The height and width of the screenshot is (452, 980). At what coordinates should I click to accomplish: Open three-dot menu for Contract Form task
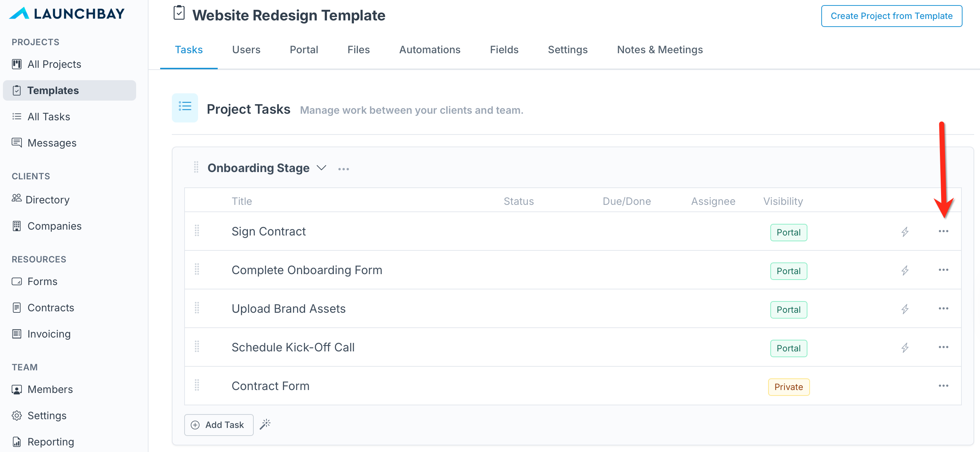(943, 386)
